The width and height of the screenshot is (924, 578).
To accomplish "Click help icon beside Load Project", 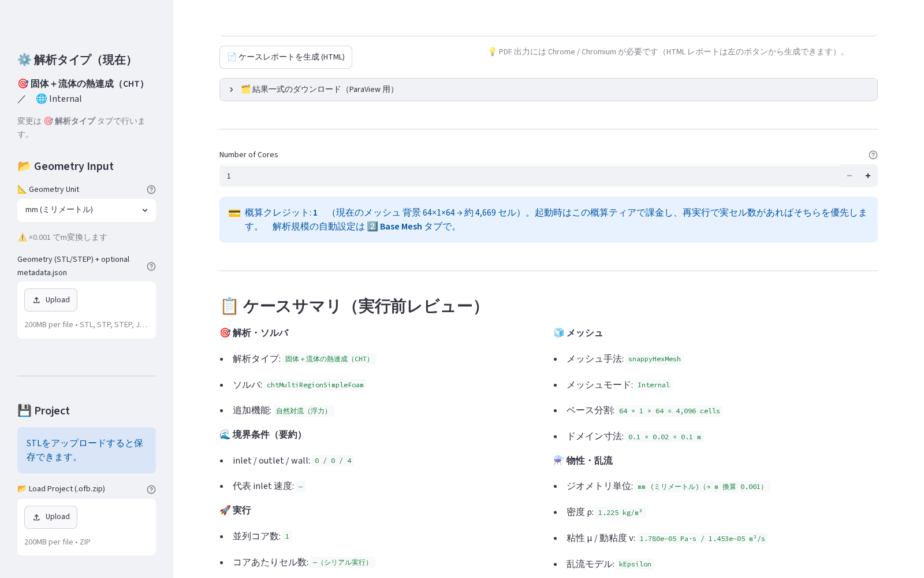I will (x=151, y=490).
